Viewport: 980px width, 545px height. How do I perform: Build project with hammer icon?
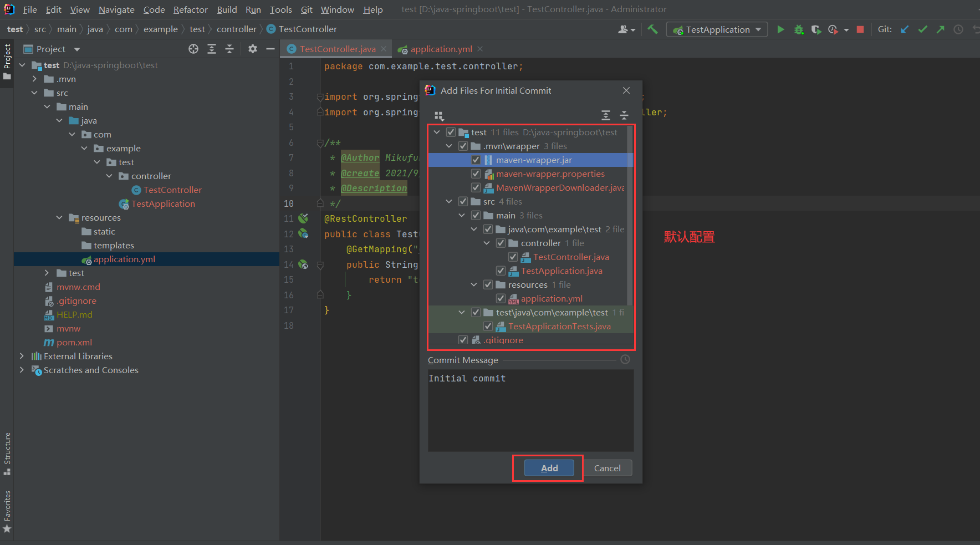tap(653, 29)
